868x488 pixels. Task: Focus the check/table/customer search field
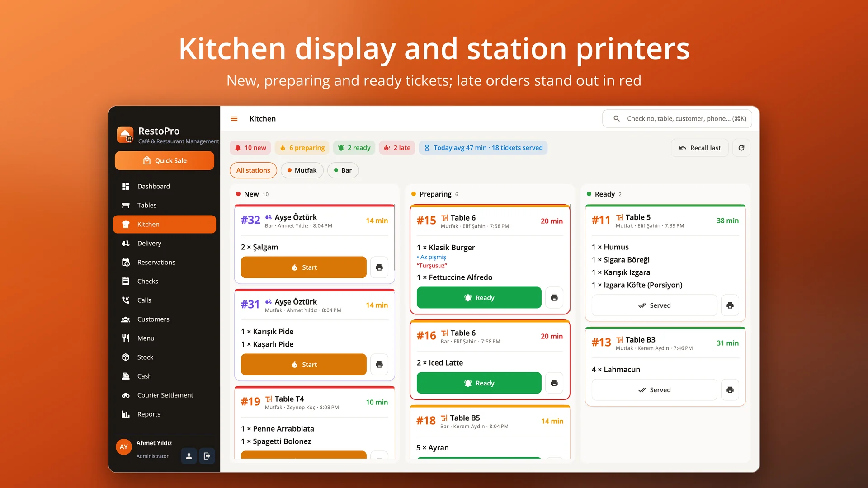point(677,119)
